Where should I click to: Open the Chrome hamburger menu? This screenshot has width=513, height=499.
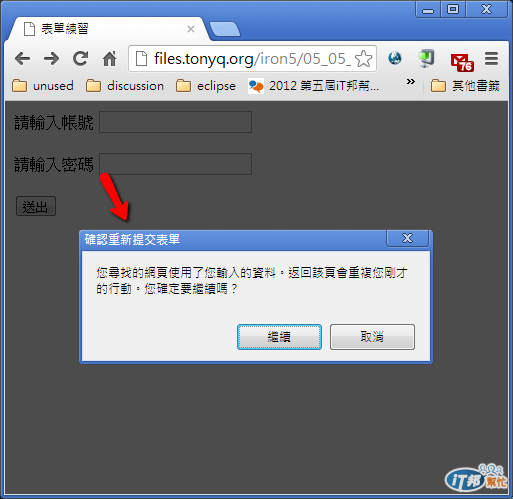point(491,59)
